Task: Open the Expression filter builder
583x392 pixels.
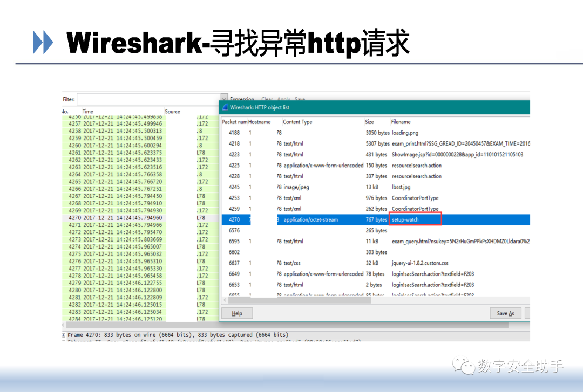Action: (x=242, y=99)
